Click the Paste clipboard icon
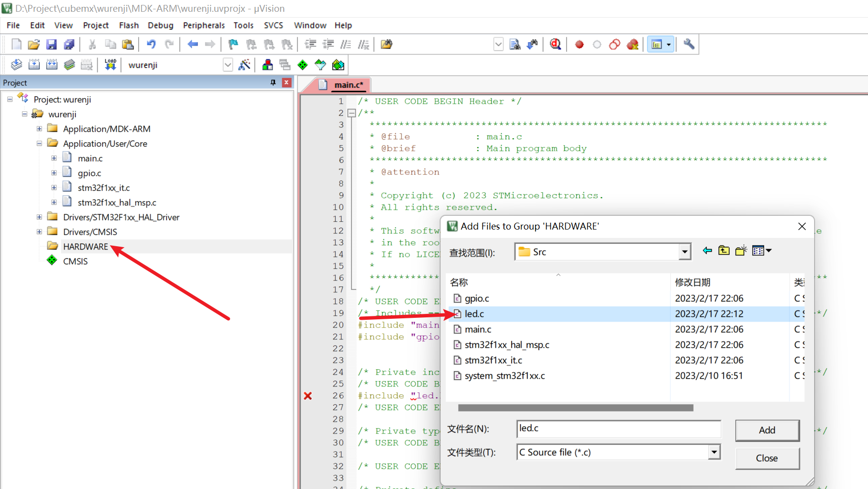 click(128, 44)
